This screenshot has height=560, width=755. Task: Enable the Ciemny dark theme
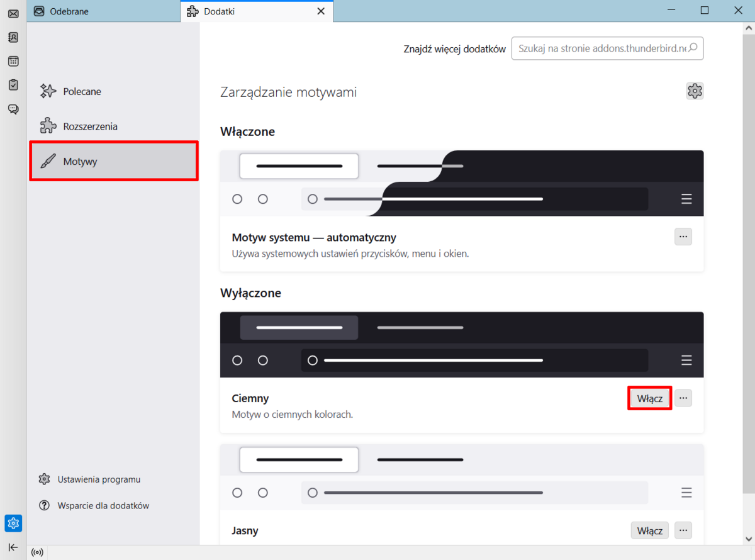[649, 398]
